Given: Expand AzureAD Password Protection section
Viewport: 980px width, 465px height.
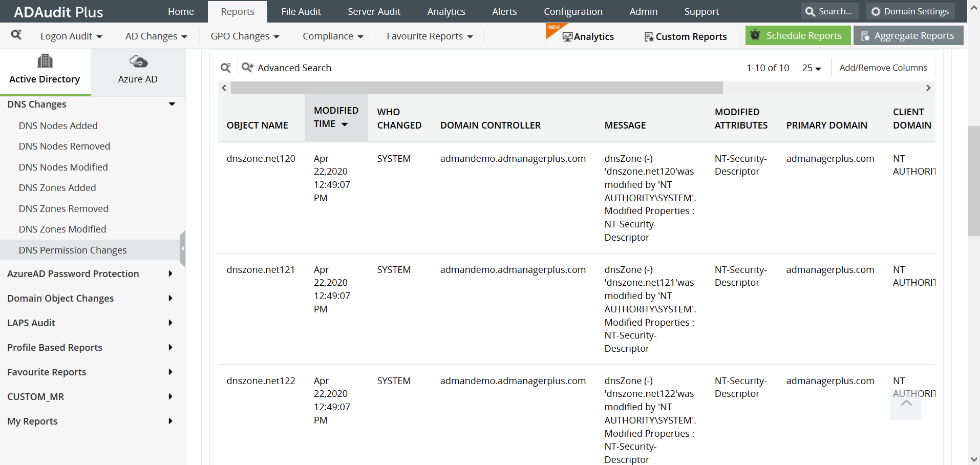Looking at the screenshot, I should [171, 273].
